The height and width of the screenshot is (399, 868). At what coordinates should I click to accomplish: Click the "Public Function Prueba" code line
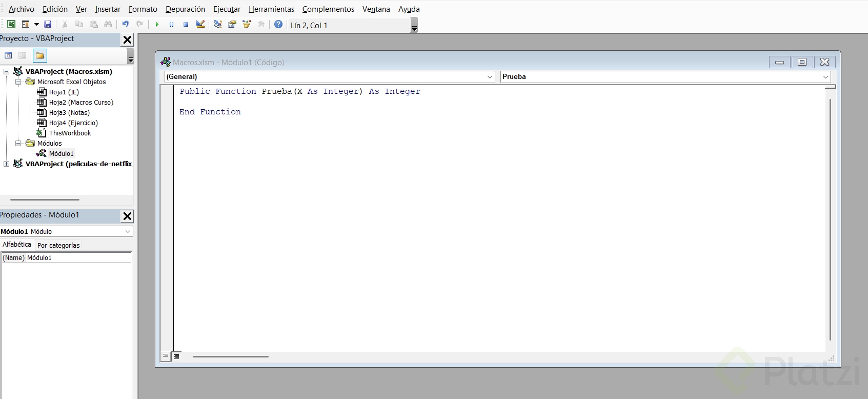tap(300, 91)
